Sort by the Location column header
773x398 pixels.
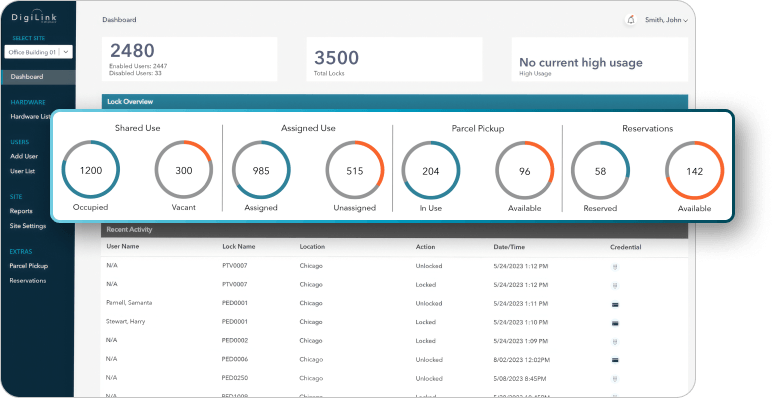pyautogui.click(x=312, y=247)
